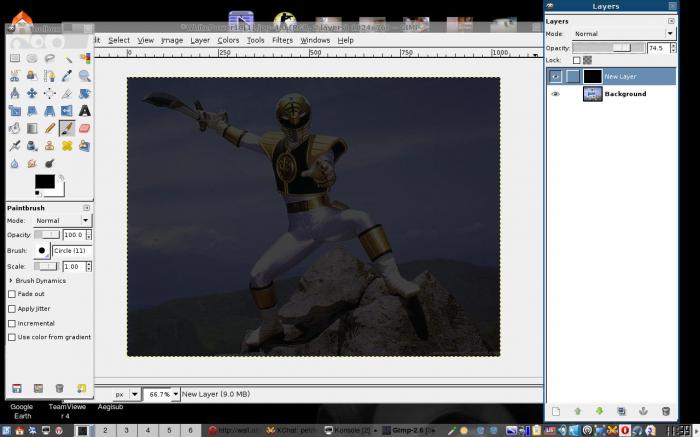Hide the New Layer layer
Screen dimensions: 700x437
point(555,76)
